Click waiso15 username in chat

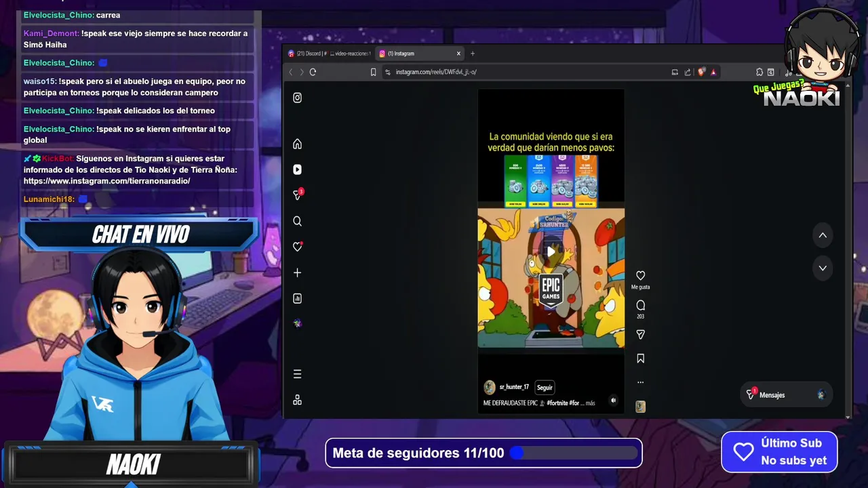pos(40,81)
